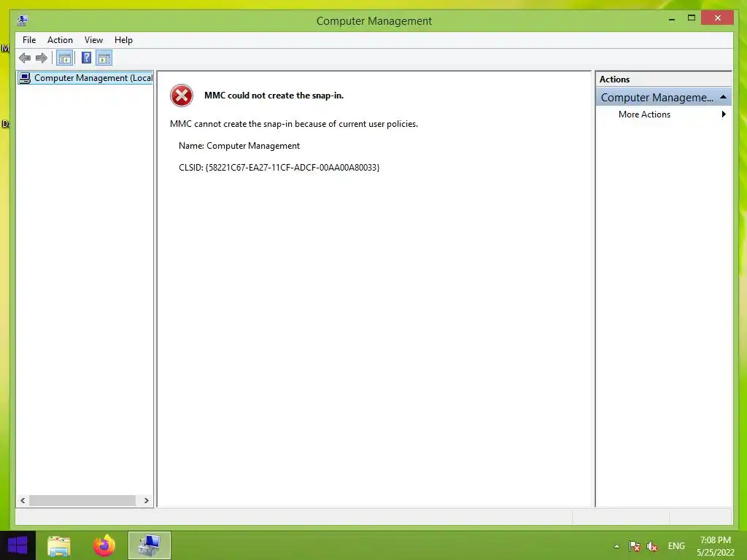
Task: Click the tree pane horizontal scrollbar thumb
Action: coord(82,500)
